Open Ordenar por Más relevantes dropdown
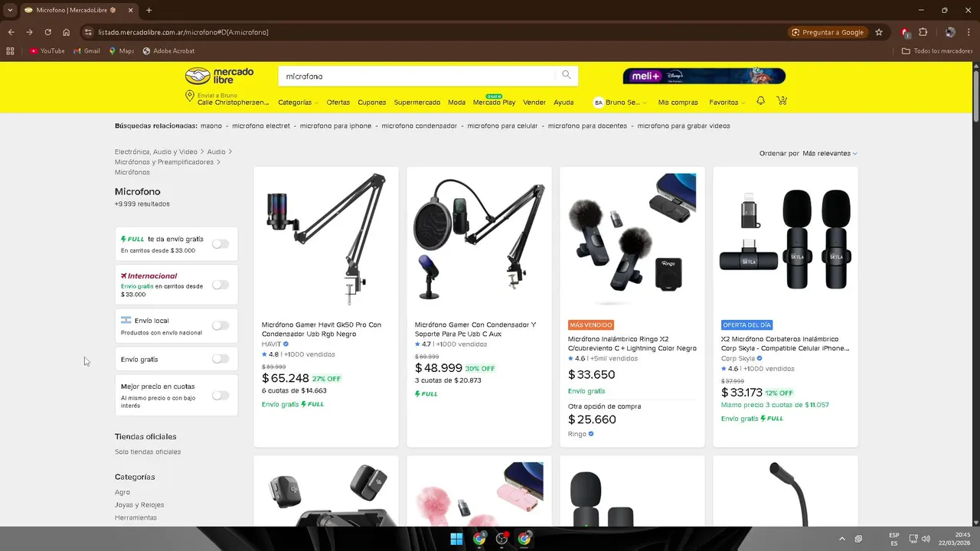Image resolution: width=980 pixels, height=551 pixels. click(x=829, y=154)
